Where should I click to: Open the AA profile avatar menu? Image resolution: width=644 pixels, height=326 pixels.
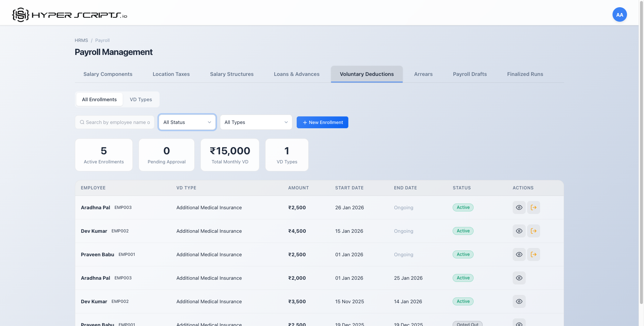pyautogui.click(x=619, y=14)
